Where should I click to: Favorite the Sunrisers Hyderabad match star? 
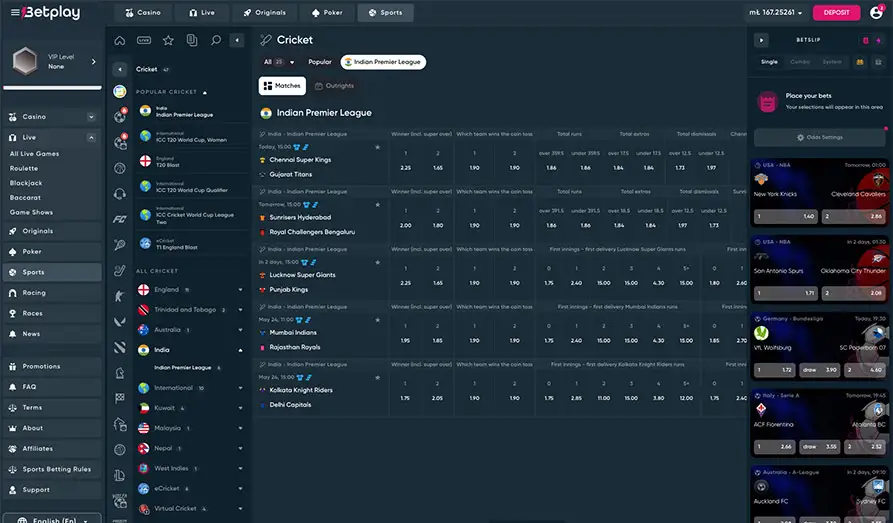377,205
